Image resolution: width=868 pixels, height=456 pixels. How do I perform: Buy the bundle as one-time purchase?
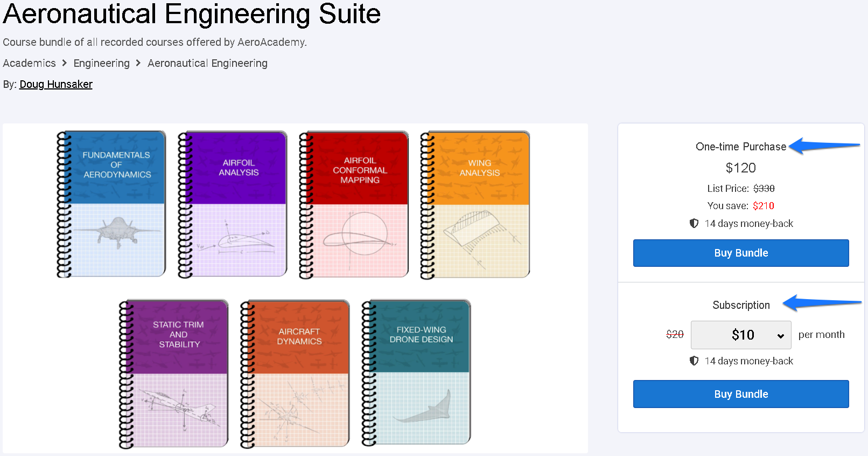pos(741,253)
